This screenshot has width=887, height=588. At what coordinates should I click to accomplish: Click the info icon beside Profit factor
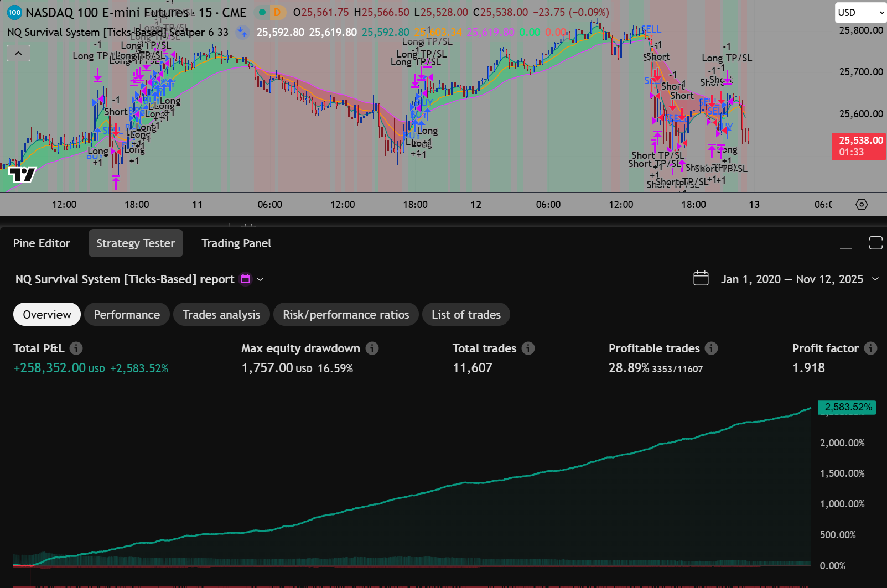(x=870, y=348)
